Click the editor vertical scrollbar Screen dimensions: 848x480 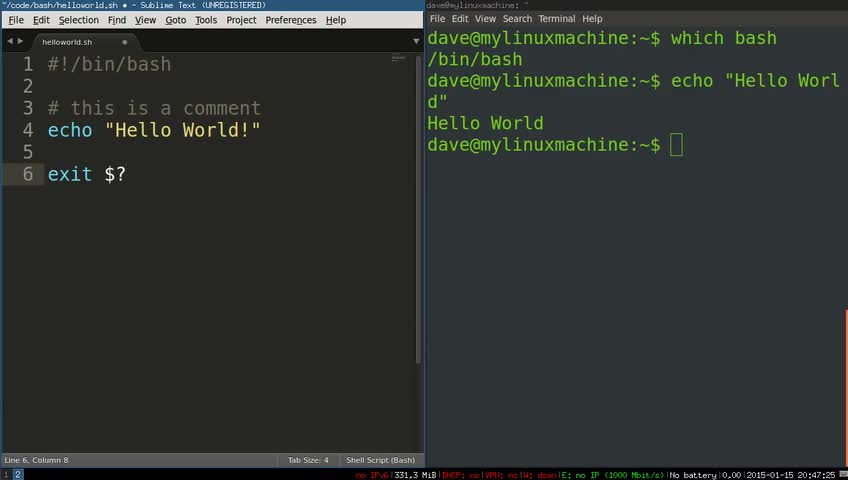tap(418, 209)
